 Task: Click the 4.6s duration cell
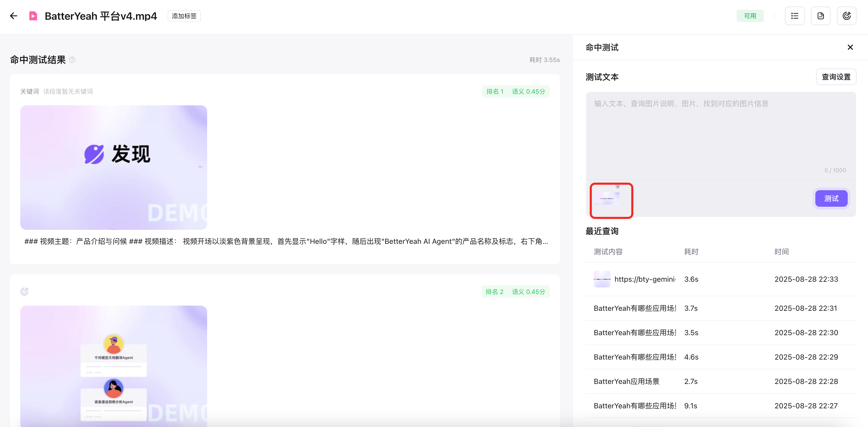(x=691, y=357)
